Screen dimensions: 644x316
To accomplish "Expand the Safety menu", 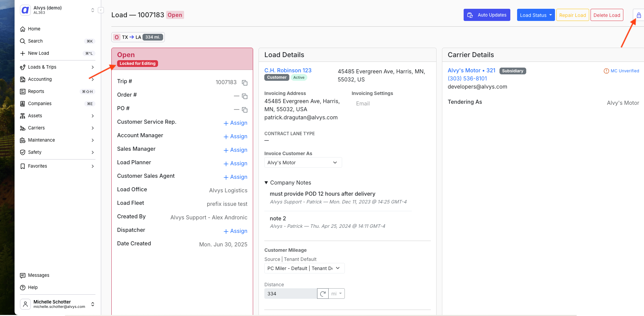I will tap(58, 152).
